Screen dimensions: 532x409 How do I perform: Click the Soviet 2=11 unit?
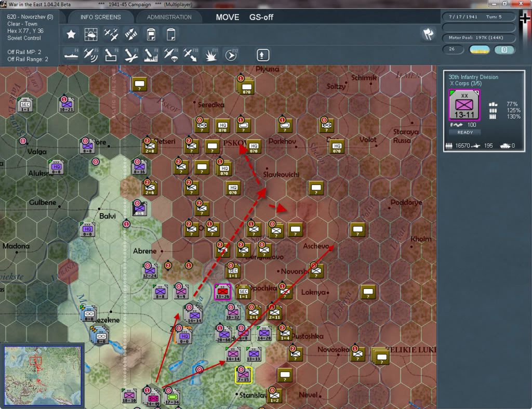(274, 313)
